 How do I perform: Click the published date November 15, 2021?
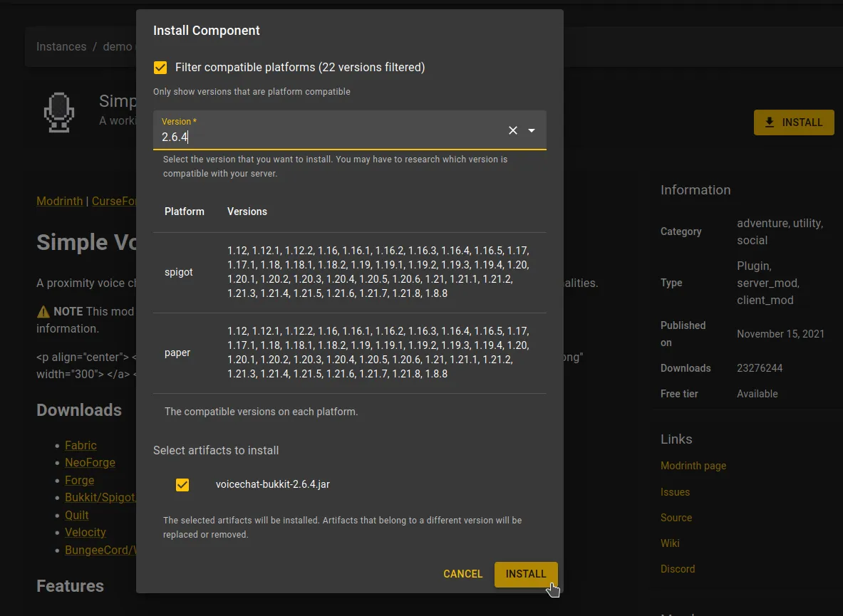(x=780, y=334)
